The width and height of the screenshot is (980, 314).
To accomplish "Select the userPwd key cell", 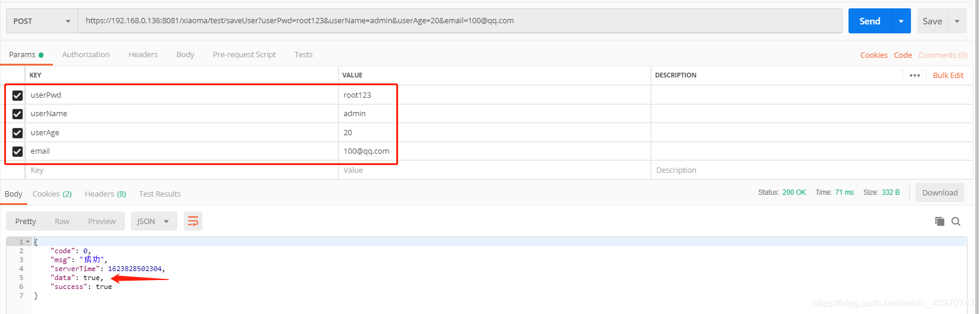I will coord(182,95).
